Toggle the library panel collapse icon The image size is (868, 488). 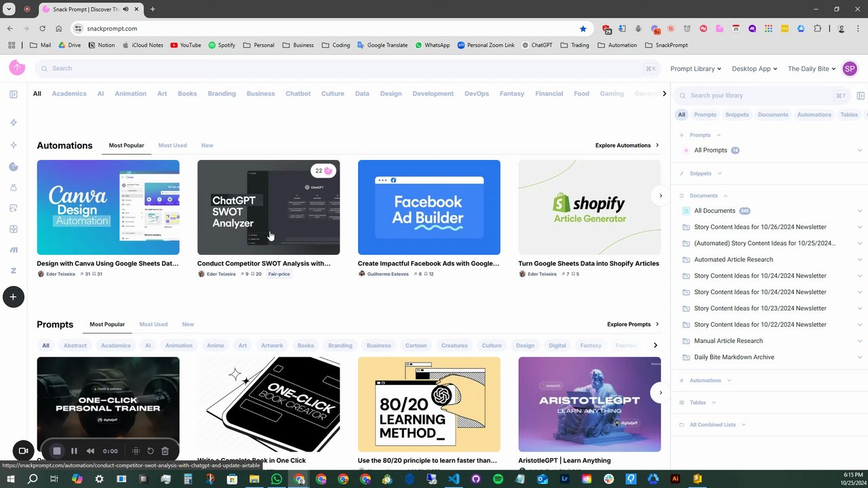861,96
